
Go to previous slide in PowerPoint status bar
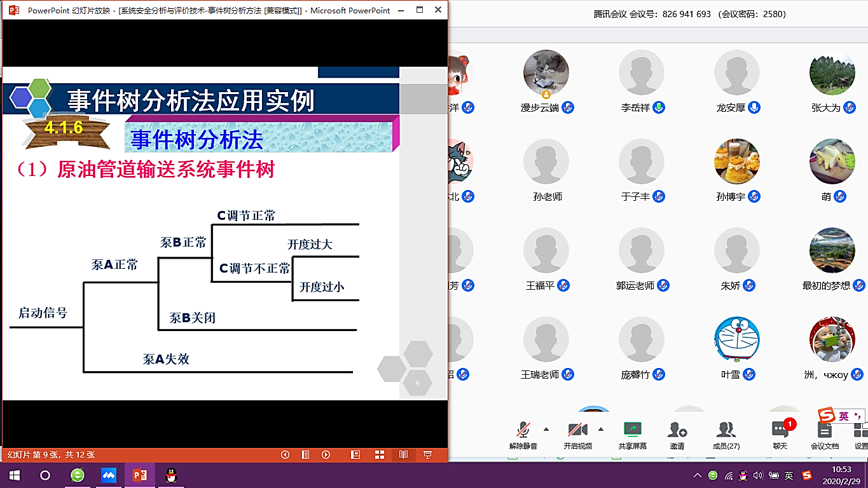[286, 455]
